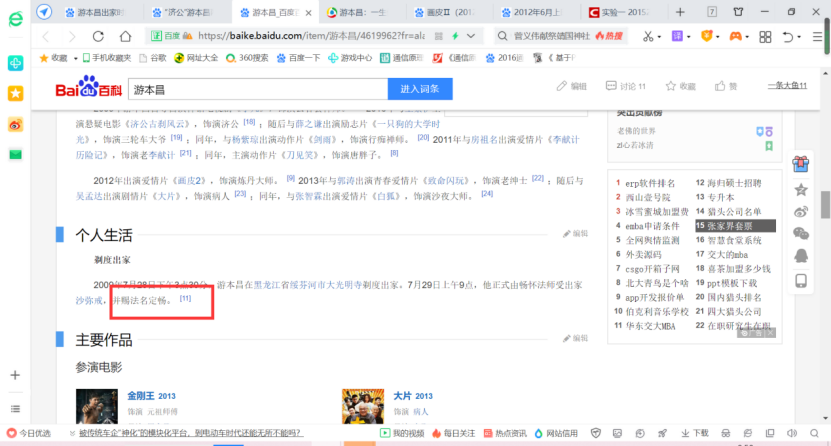This screenshot has width=831, height=446.
Task: Expand the address bar dropdown chevron
Action: click(471, 36)
